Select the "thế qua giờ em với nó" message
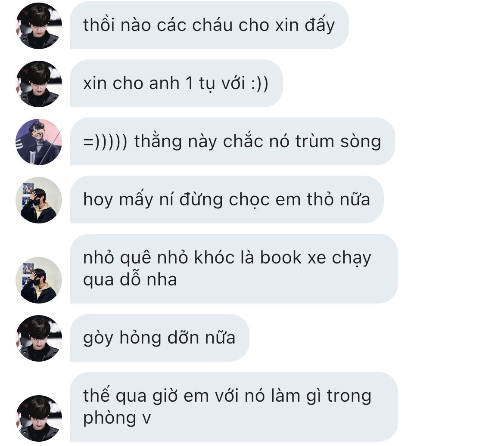504x446 pixels. coord(233,407)
